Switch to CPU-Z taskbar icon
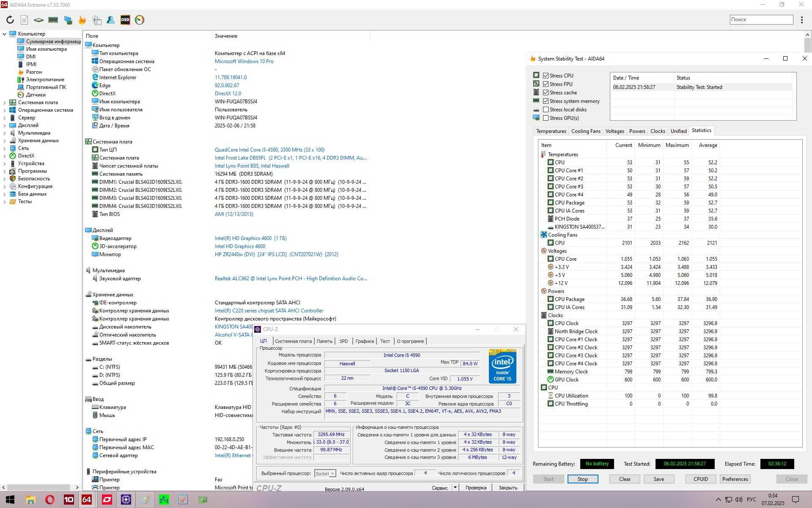 [126, 500]
